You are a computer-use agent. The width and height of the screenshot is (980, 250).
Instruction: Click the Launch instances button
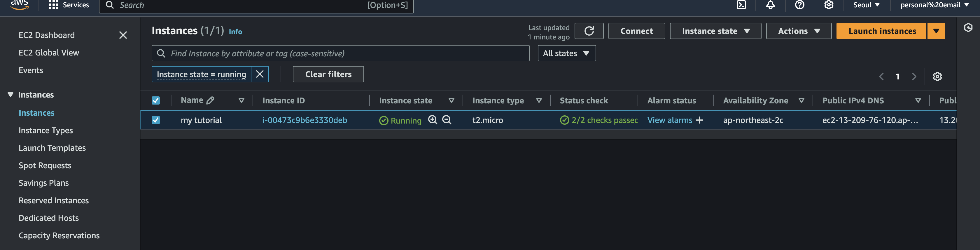coord(881,31)
